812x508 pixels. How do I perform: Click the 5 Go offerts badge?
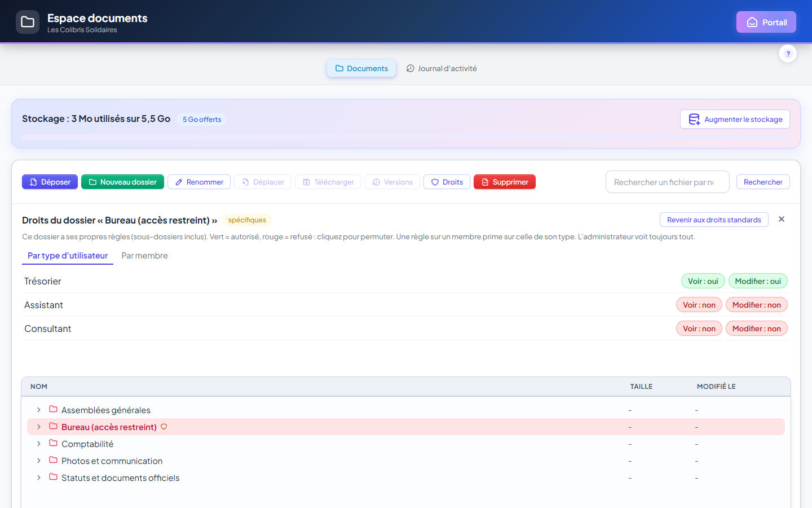tap(202, 119)
